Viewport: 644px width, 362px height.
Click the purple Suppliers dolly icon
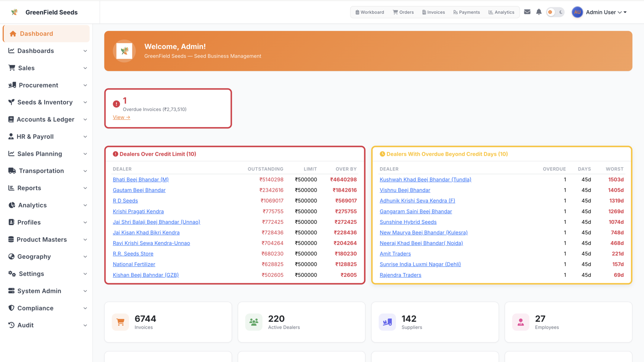387,322
